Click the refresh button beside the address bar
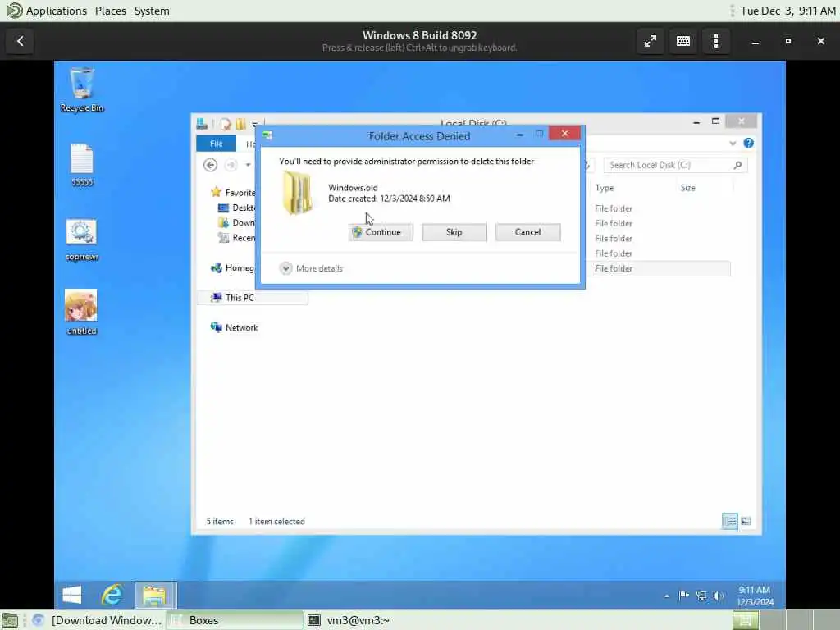The height and width of the screenshot is (630, 840). [587, 165]
